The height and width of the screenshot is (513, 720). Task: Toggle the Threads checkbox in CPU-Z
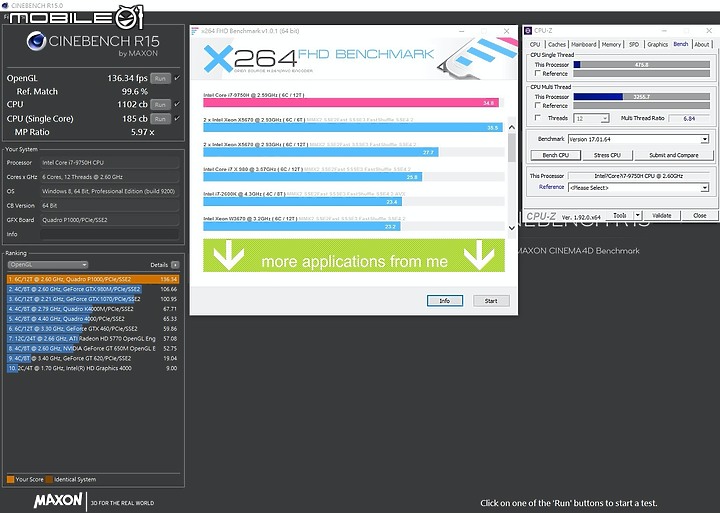(x=538, y=118)
